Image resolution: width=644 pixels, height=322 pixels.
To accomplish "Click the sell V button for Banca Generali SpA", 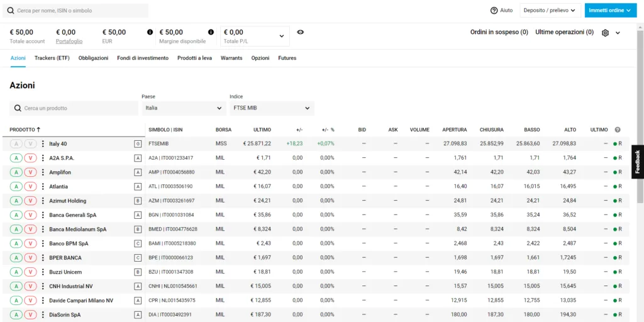I will pyautogui.click(x=30, y=215).
